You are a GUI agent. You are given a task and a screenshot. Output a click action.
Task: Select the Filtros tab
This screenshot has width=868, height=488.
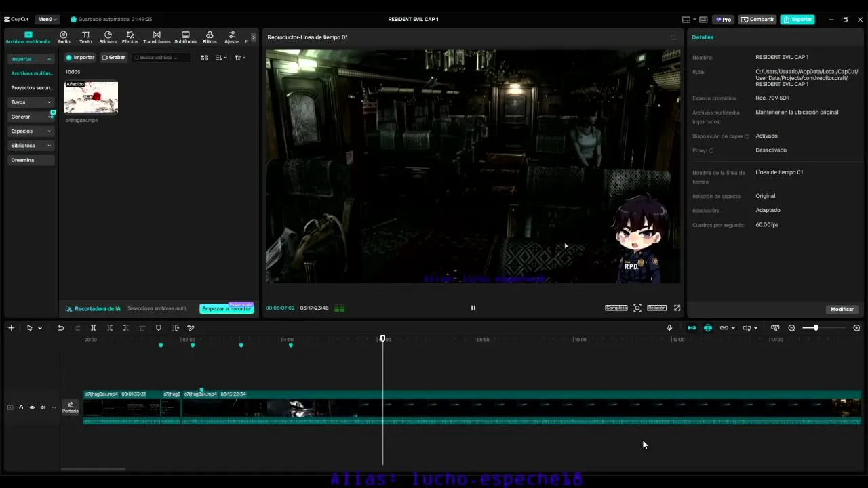pyautogui.click(x=210, y=37)
